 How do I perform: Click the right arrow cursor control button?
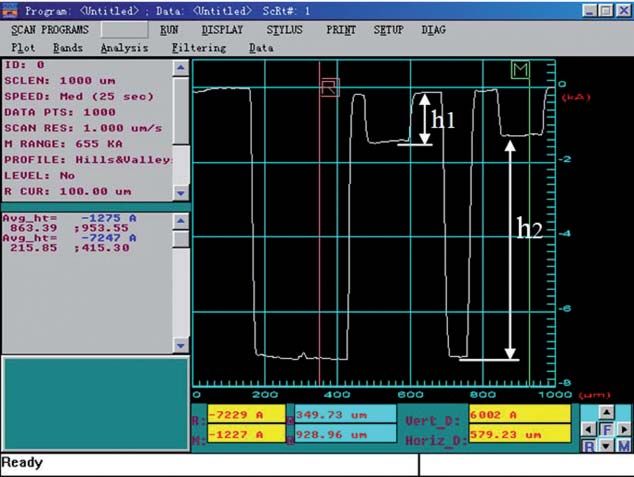(623, 429)
